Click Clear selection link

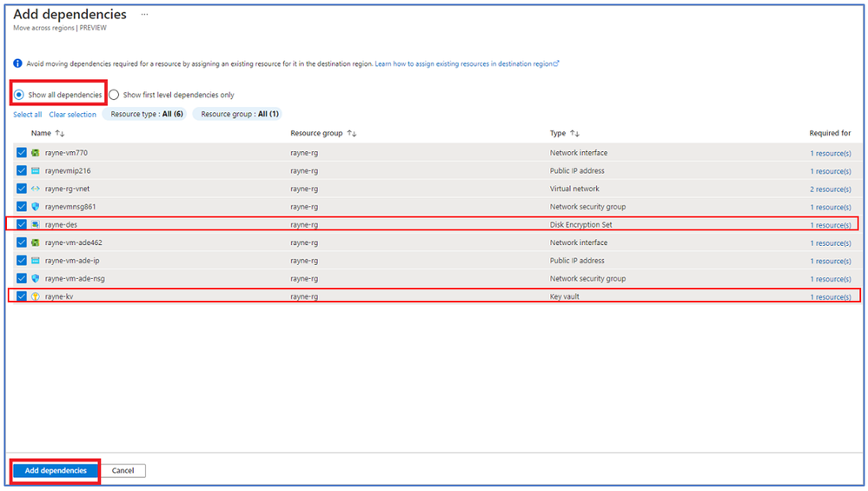72,115
